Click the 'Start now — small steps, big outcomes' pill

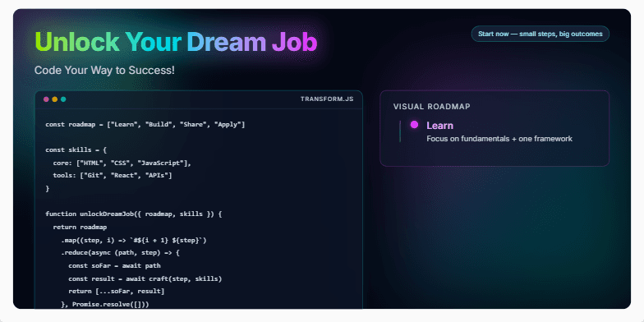pyautogui.click(x=540, y=34)
